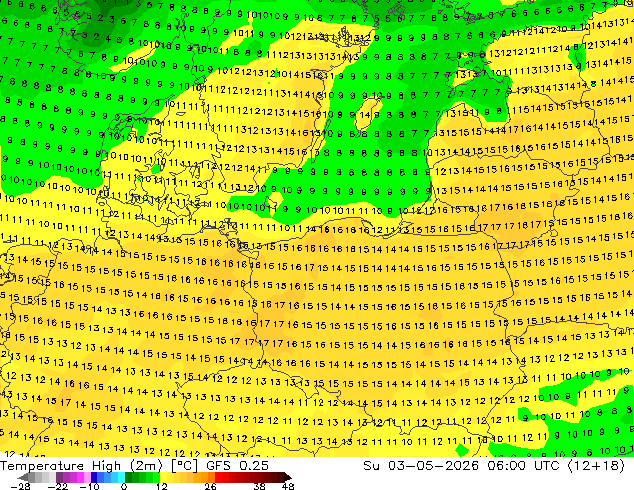Click the "12" legend value
634x490 pixels.
point(162,486)
